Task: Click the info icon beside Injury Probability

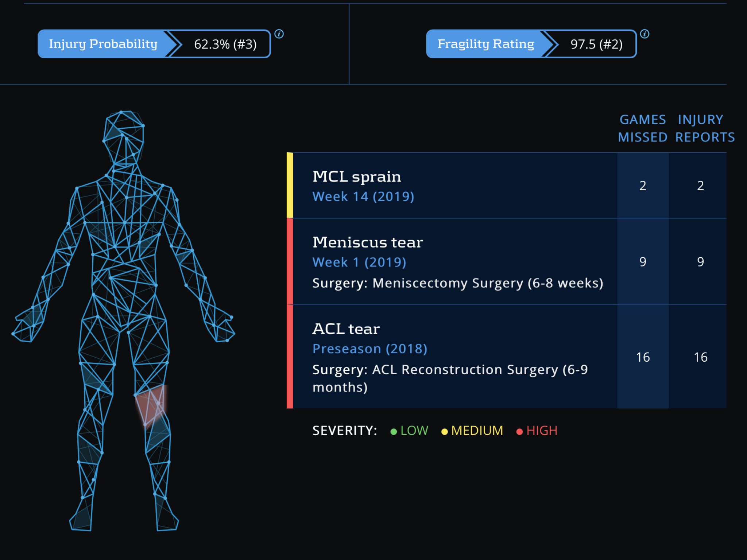Action: pyautogui.click(x=279, y=34)
